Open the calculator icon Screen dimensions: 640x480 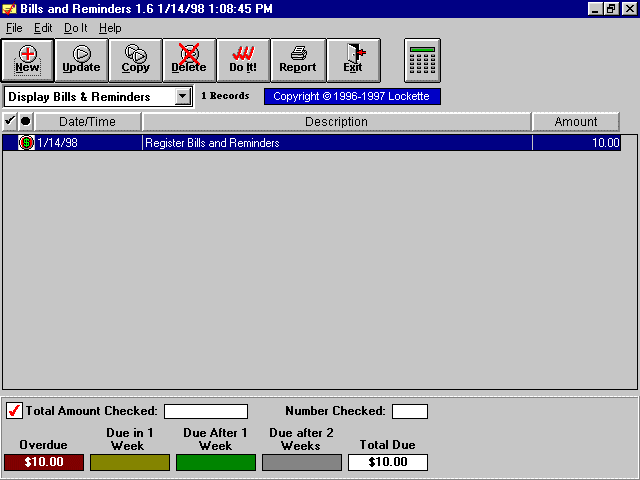click(x=422, y=60)
